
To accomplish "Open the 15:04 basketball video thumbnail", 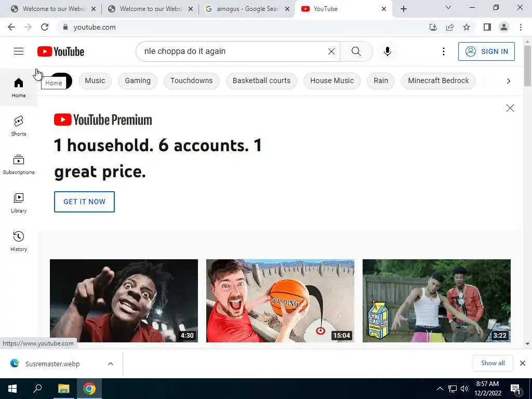I will [280, 301].
